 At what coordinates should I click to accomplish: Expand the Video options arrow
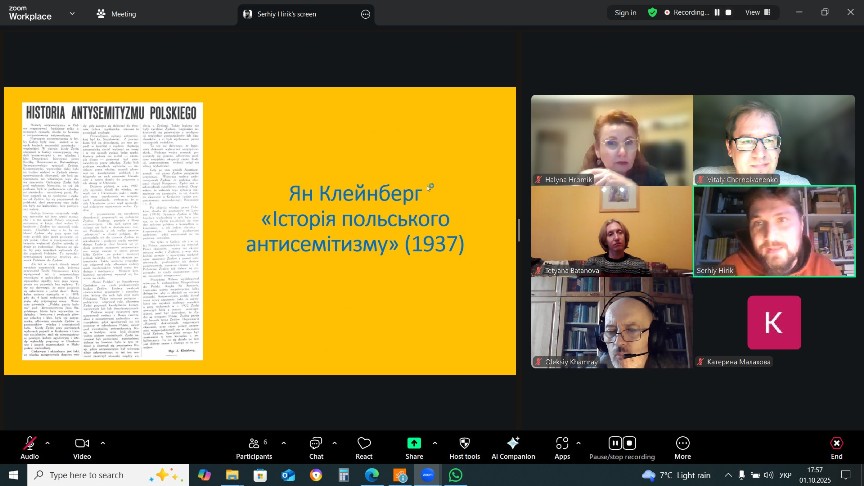[x=102, y=442]
